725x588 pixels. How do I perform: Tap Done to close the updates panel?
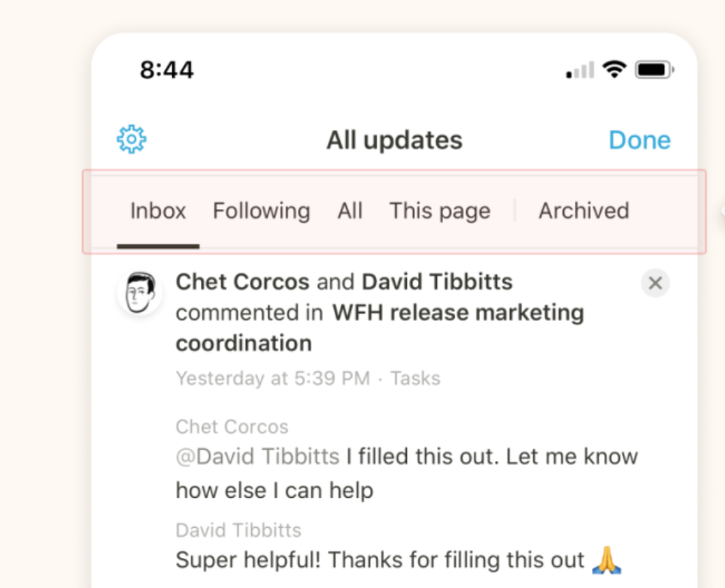click(639, 140)
